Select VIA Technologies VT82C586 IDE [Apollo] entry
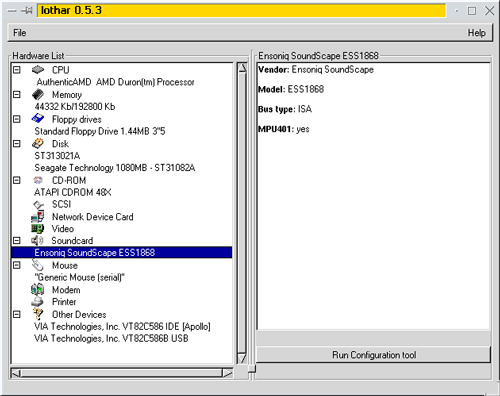Screen dimensions: 500x396 (122, 326)
